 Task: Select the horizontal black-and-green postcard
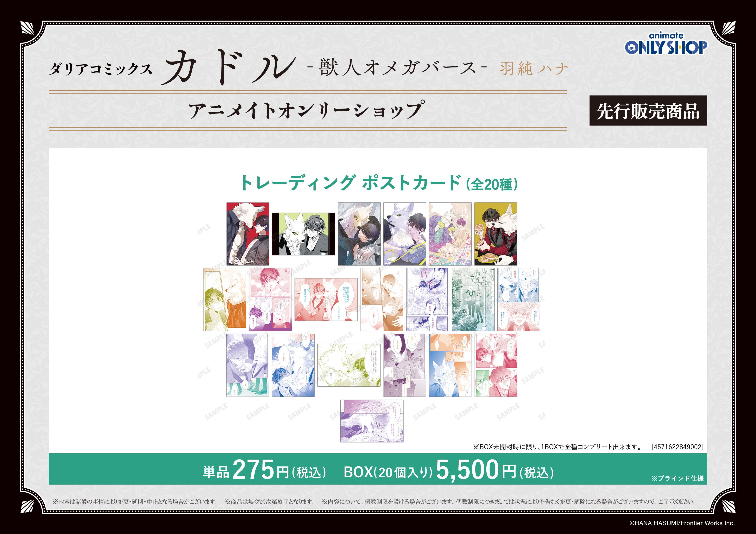[x=303, y=234]
